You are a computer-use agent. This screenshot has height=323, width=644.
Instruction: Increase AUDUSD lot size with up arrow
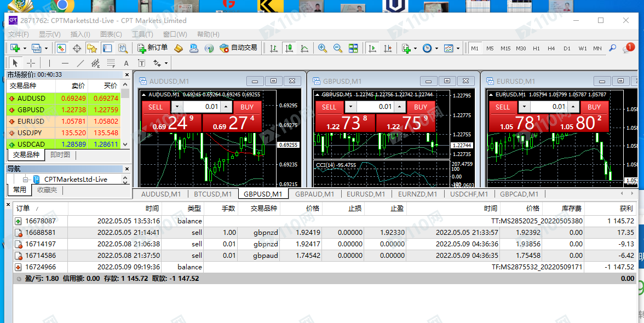tap(226, 107)
